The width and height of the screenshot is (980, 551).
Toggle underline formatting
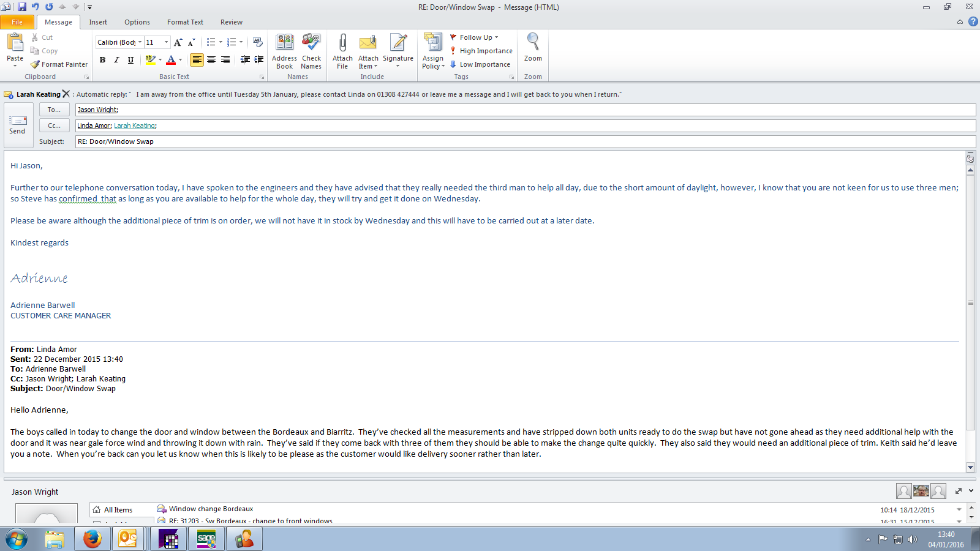point(130,60)
